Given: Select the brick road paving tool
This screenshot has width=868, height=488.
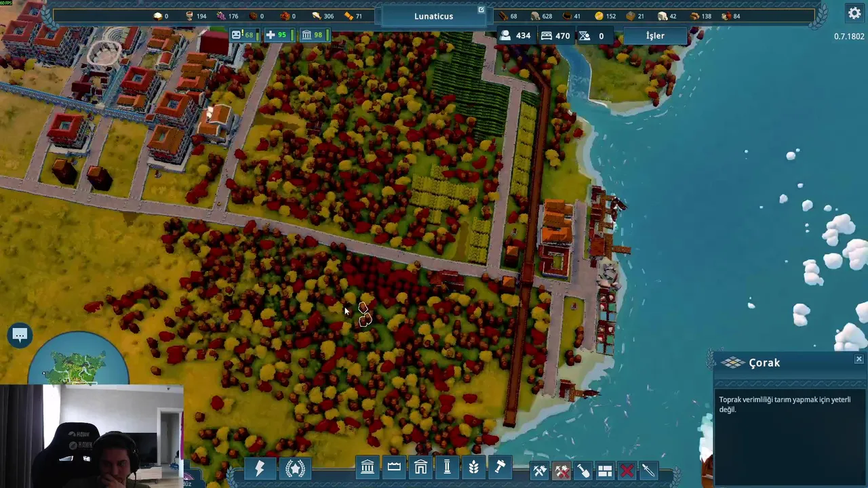Looking at the screenshot, I should (605, 470).
